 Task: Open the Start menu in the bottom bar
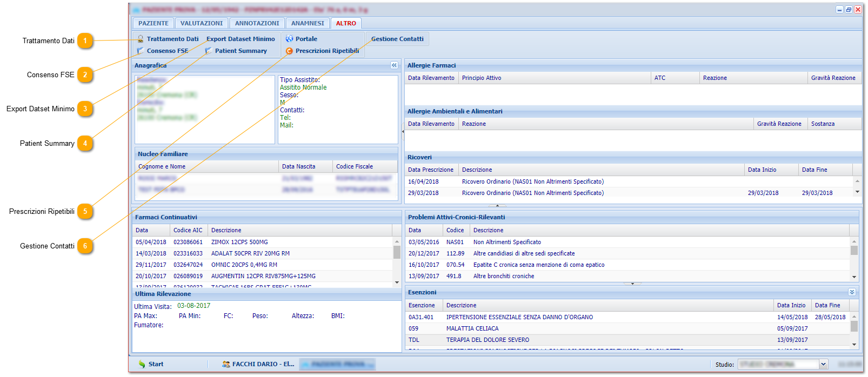click(x=151, y=364)
